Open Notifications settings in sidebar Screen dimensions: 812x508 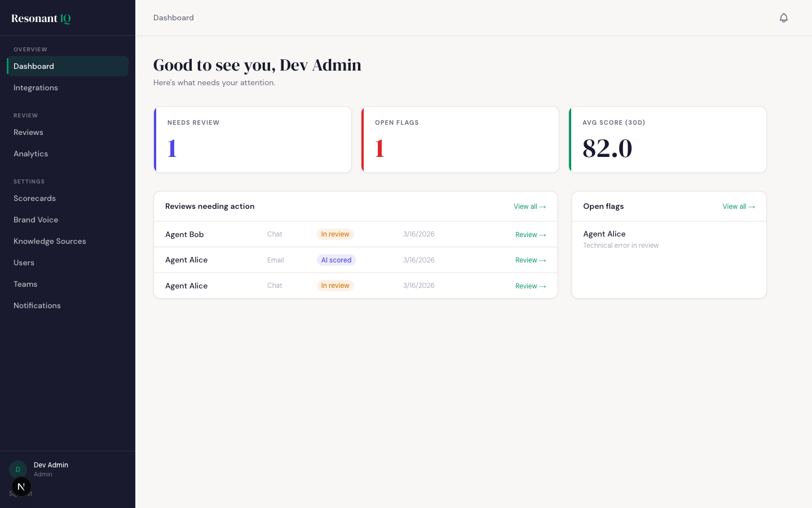pyautogui.click(x=37, y=305)
